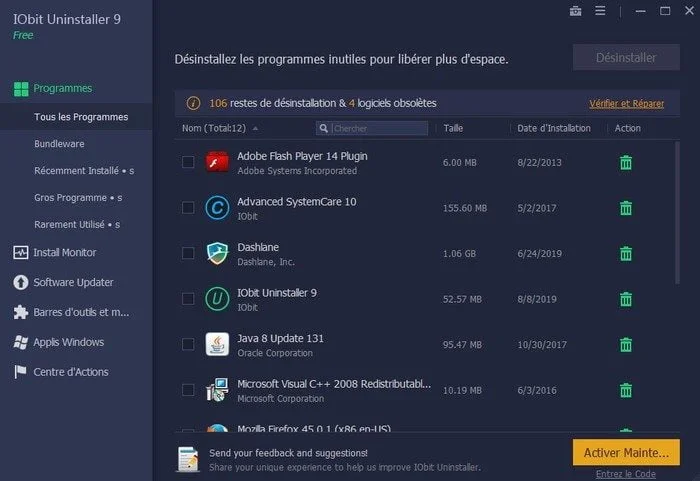Viewport: 700px width, 481px height.
Task: Open the Programmes menu label
Action: tap(62, 88)
